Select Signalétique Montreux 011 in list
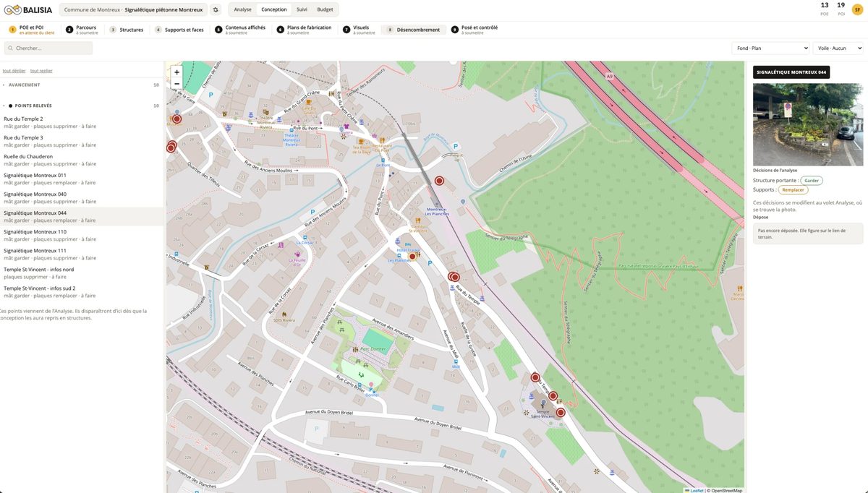This screenshot has width=868, height=493. pos(82,179)
